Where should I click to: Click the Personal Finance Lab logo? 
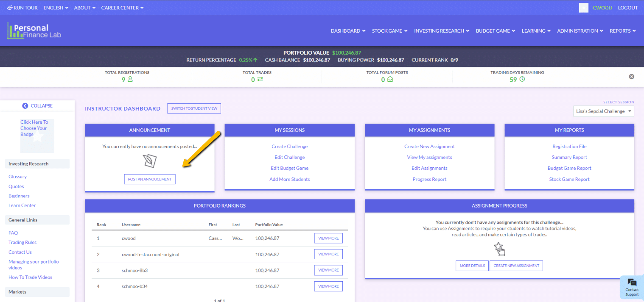(x=34, y=31)
